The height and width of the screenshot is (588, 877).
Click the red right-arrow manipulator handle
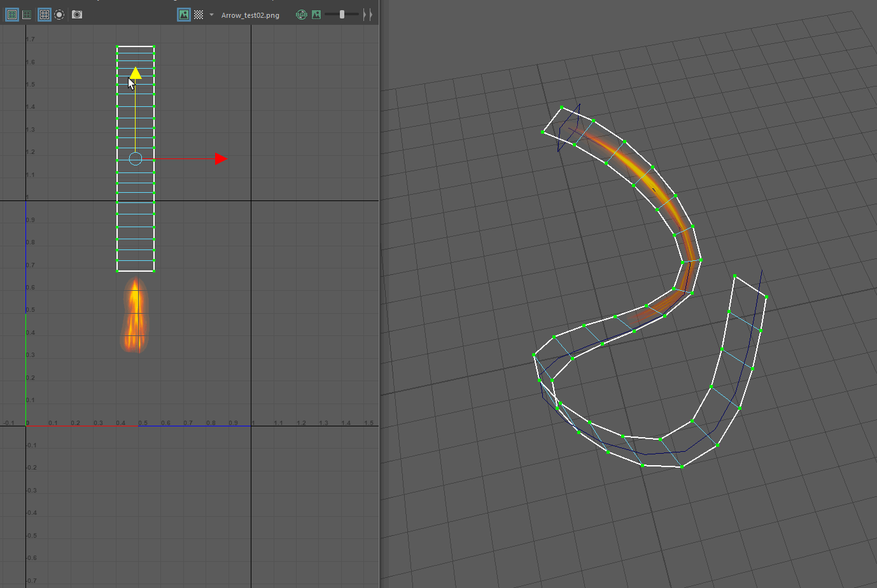(220, 159)
